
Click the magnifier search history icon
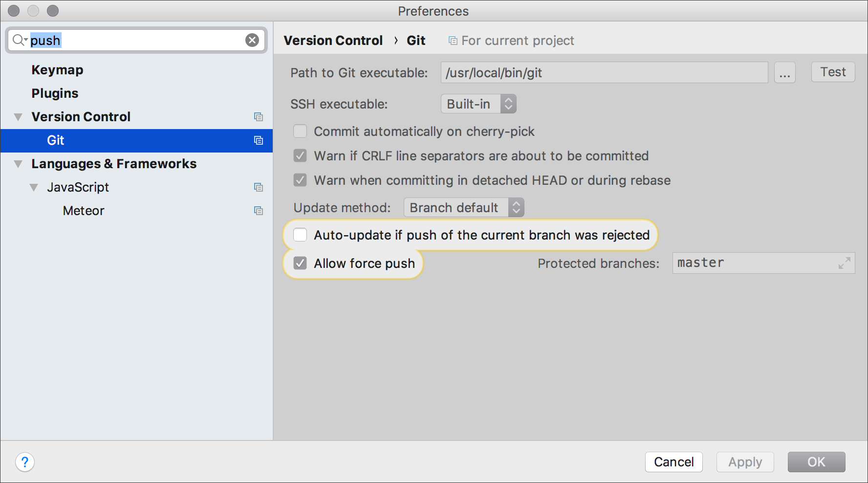point(20,40)
